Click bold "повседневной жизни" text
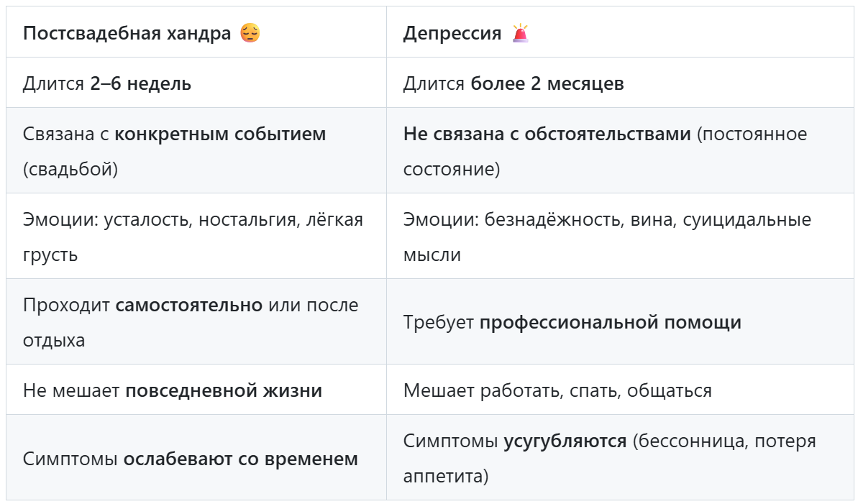This screenshot has height=504, width=858. pyautogui.click(x=224, y=390)
